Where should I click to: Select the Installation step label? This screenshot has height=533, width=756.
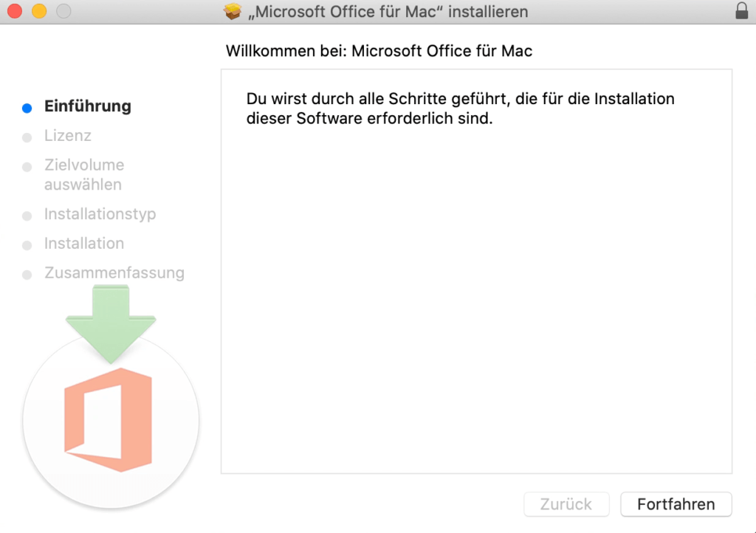coord(84,244)
